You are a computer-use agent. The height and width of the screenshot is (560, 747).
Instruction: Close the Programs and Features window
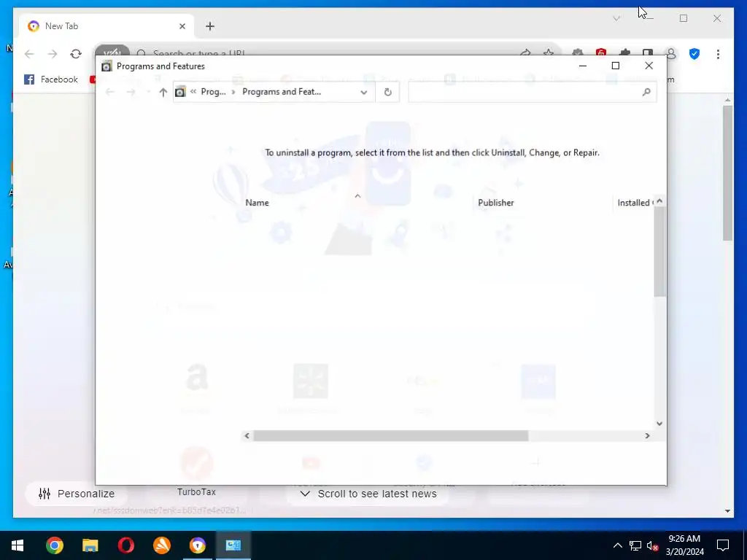[649, 66]
